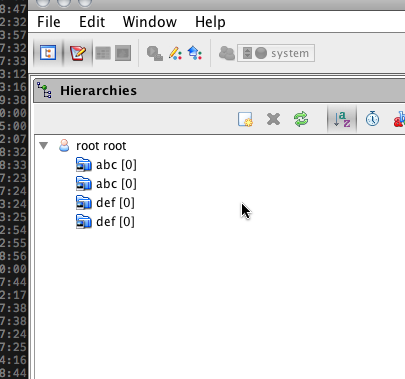Click the red and blue letters icon
The width and height of the screenshot is (405, 379).
(399, 119)
